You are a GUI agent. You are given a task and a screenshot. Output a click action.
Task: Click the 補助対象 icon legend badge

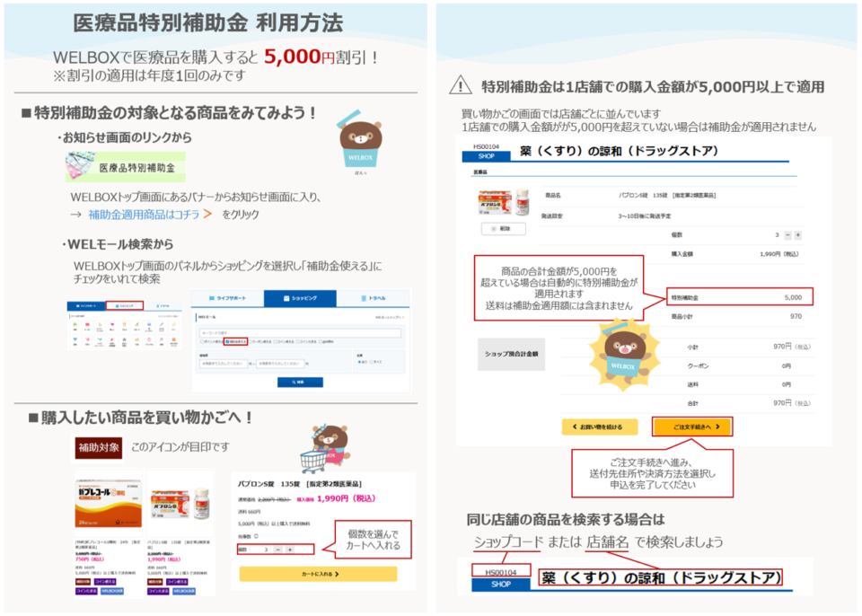[99, 447]
